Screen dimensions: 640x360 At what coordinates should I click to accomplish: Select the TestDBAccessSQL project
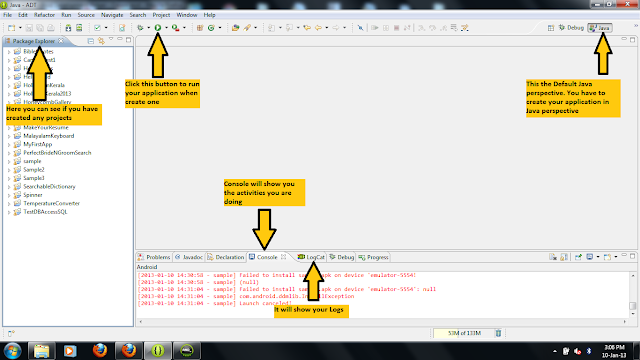pos(45,212)
